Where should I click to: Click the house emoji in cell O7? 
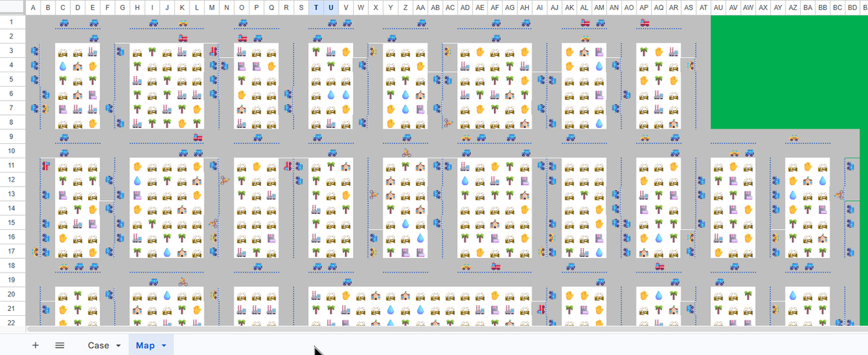pos(243,108)
